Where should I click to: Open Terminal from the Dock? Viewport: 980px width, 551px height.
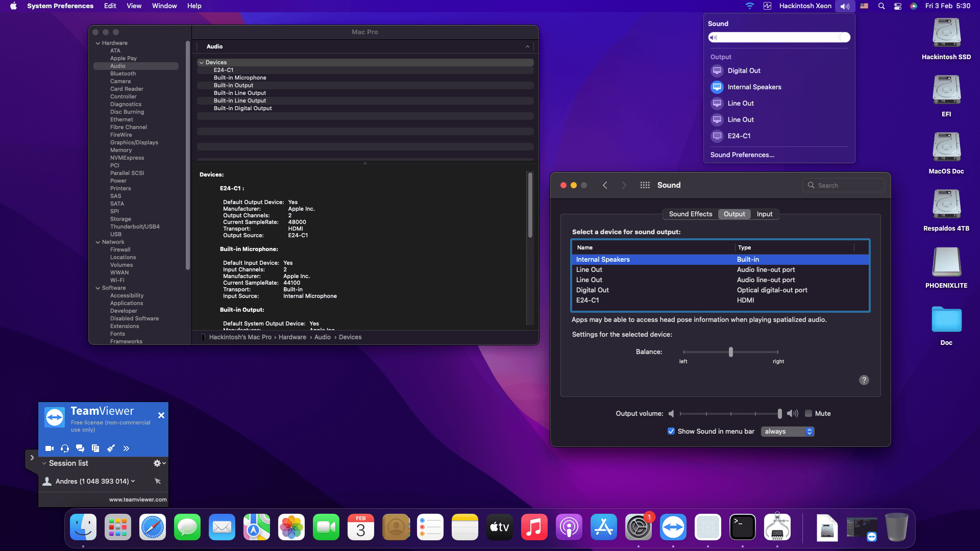(743, 528)
